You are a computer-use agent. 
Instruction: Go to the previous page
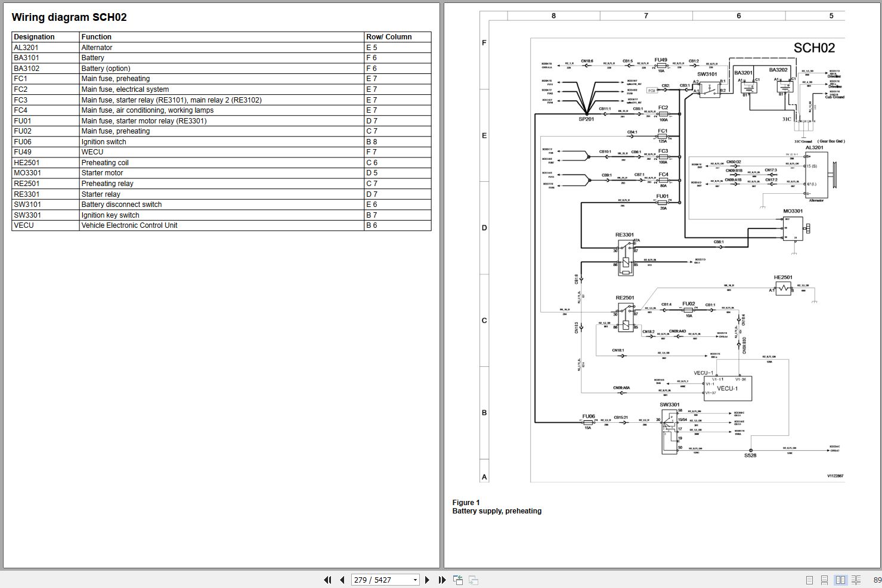342,579
